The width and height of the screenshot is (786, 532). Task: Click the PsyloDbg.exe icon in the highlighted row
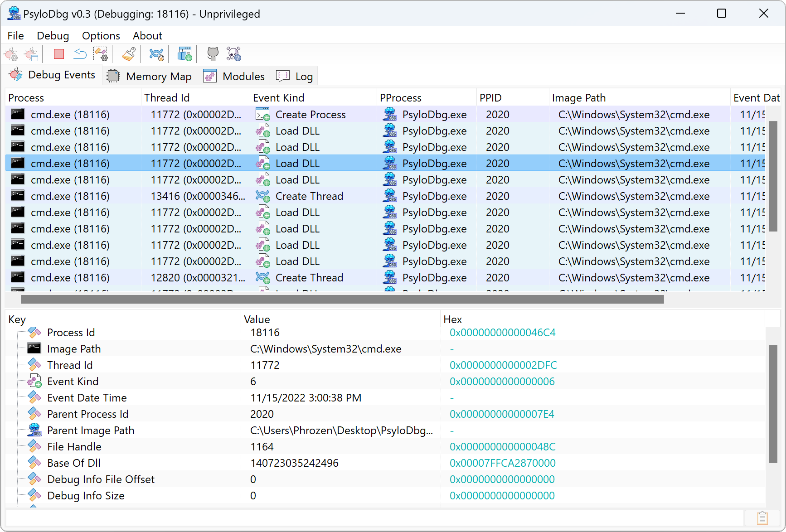click(x=390, y=164)
